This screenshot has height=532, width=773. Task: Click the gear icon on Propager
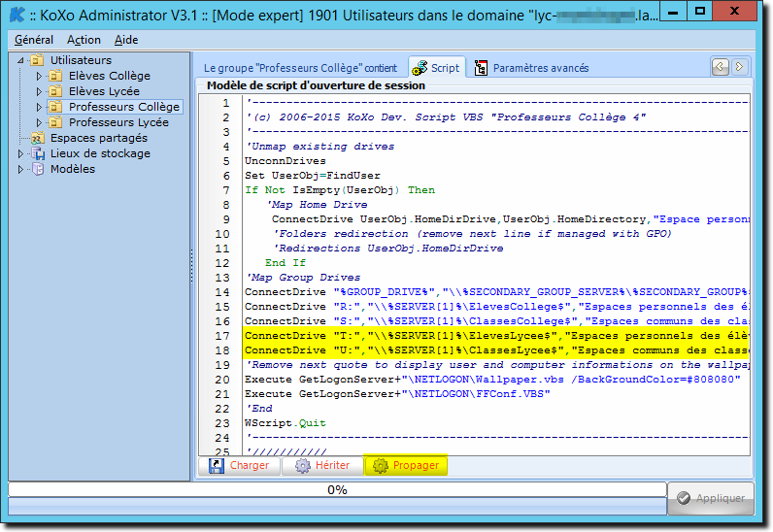(380, 465)
